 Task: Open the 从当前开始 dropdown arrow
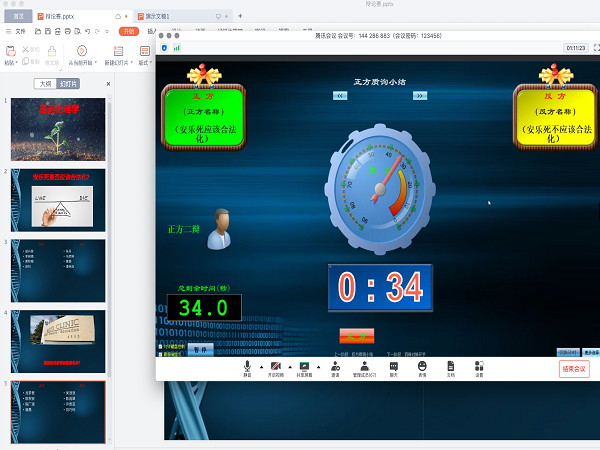tap(96, 63)
